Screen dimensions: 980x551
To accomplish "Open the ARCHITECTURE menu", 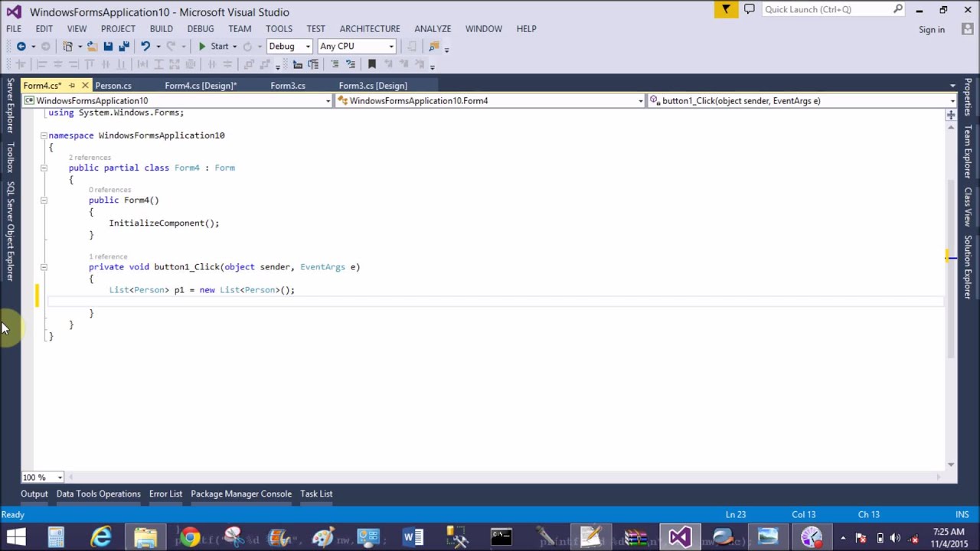I will (x=370, y=28).
